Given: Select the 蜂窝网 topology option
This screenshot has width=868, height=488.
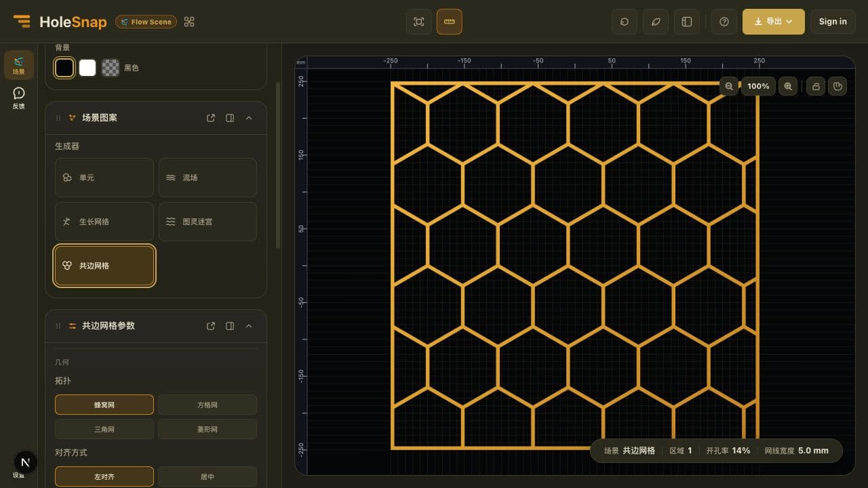Looking at the screenshot, I should tap(104, 405).
